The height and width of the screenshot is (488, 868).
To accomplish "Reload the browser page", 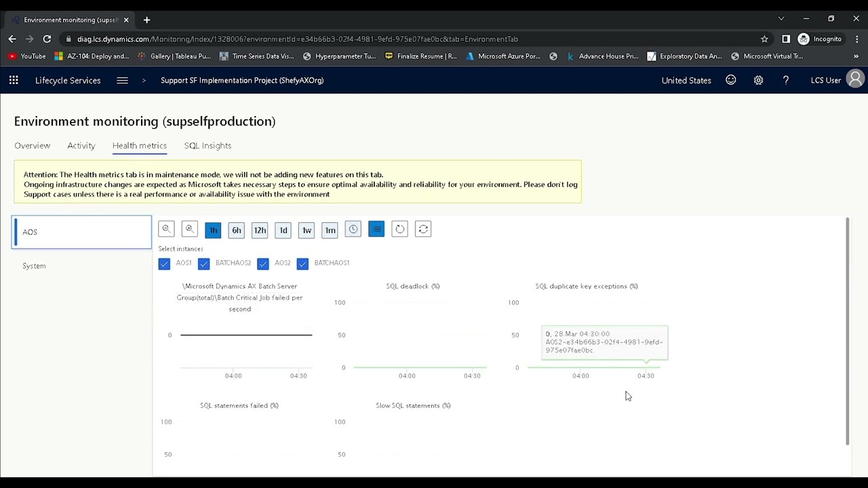I will coord(47,39).
